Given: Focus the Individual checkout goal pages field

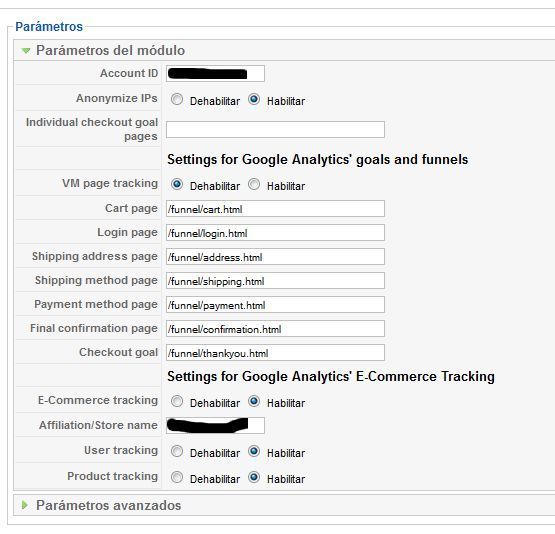Looking at the screenshot, I should click(275, 130).
